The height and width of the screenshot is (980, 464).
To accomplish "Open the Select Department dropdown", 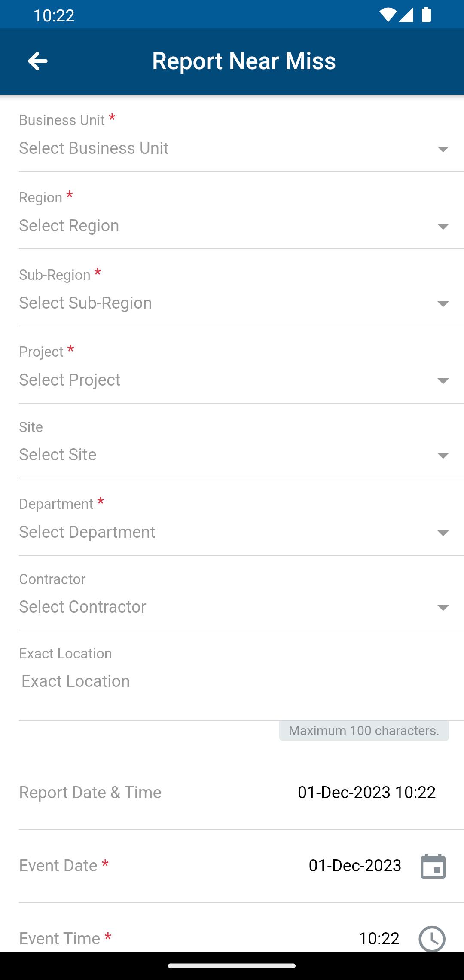I will click(x=234, y=533).
